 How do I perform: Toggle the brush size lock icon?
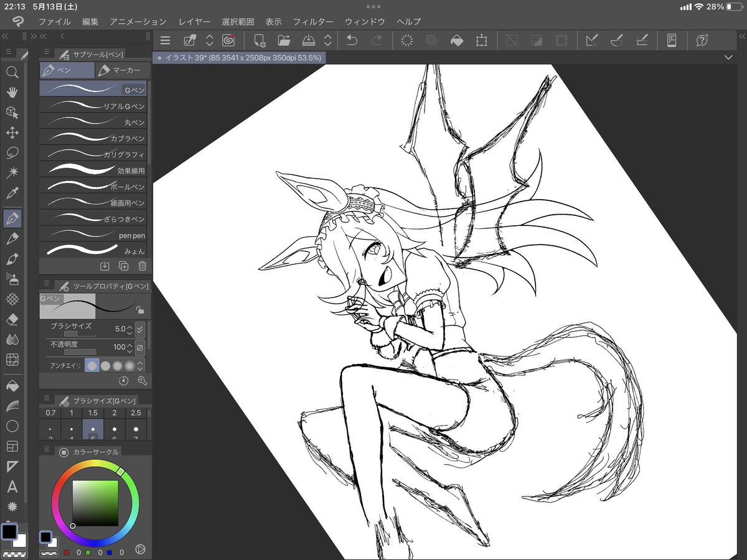[x=141, y=310]
